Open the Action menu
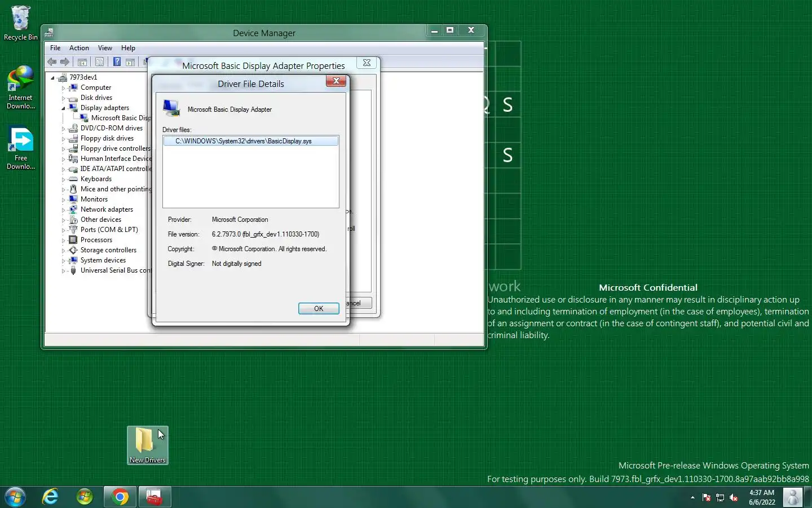Screen dimensions: 812x508 (79, 48)
